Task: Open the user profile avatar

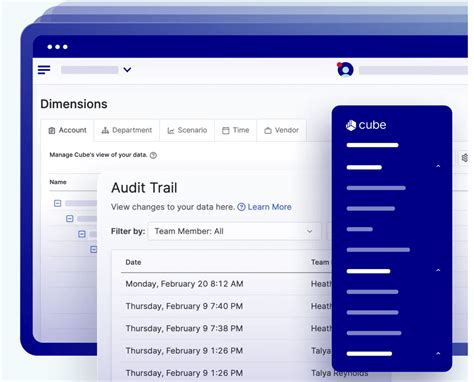Action: (345, 70)
